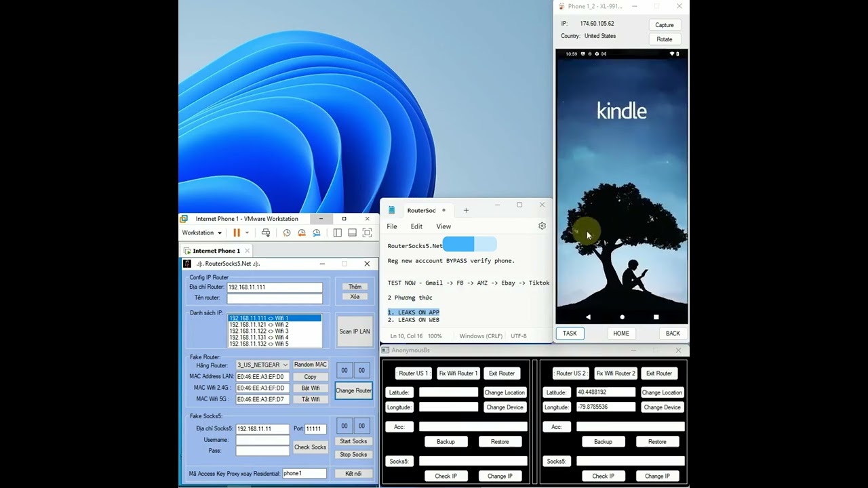This screenshot has width=868, height=488.
Task: Open Notepad settings gear icon
Action: coord(542,226)
